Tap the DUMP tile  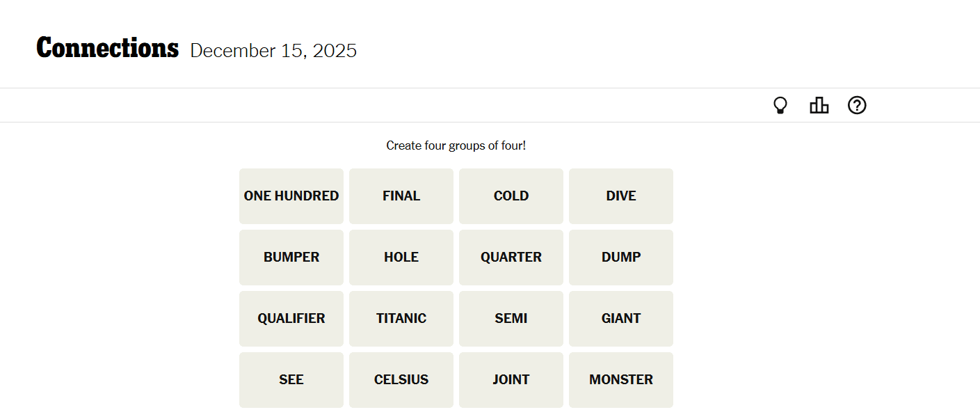[621, 258]
